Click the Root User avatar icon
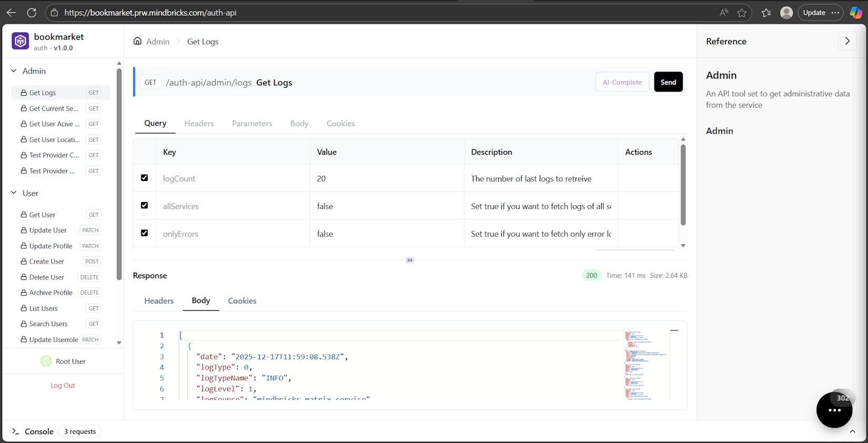868x443 pixels. tap(46, 361)
